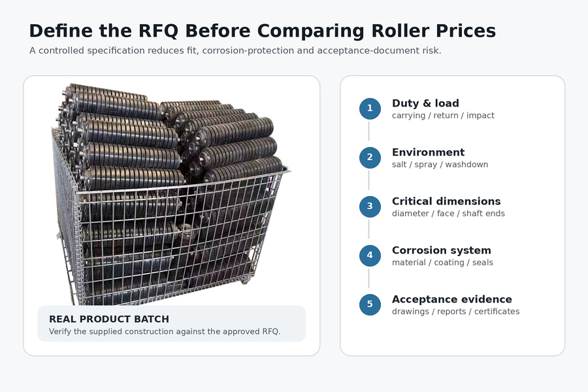Select the number 2 step circle
Screen dimensions: 588x392
pyautogui.click(x=370, y=157)
